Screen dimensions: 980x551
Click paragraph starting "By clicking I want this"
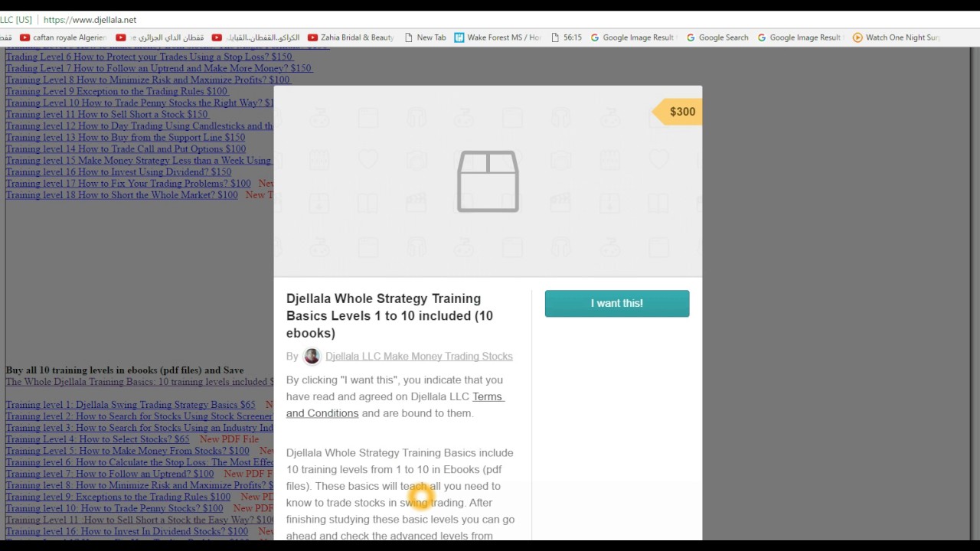click(395, 396)
